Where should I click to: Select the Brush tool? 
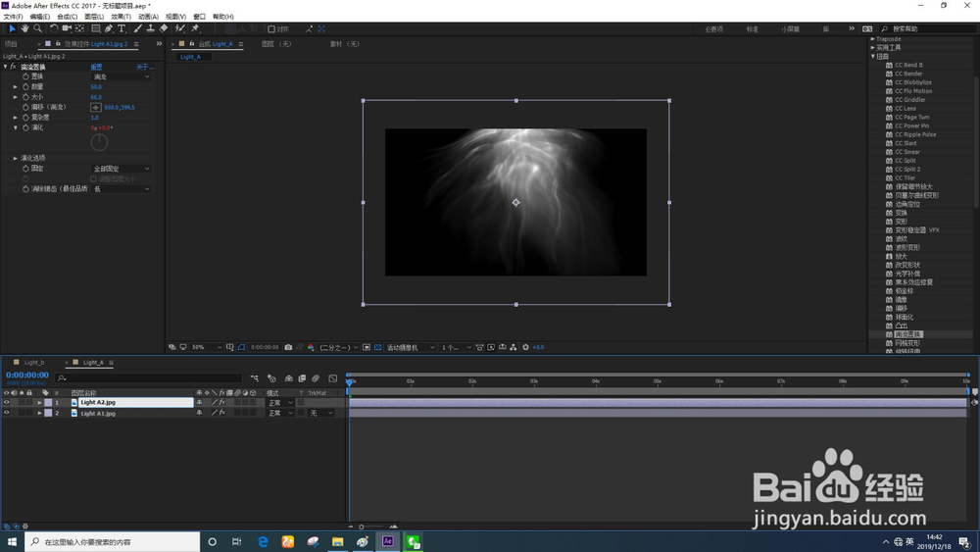pos(137,28)
